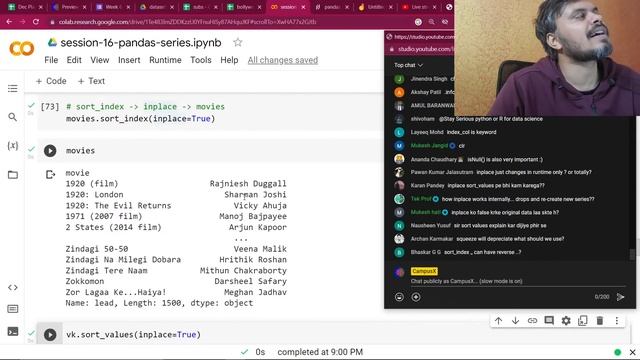Open the command palette icon
640x360 pixels.
coord(13,309)
